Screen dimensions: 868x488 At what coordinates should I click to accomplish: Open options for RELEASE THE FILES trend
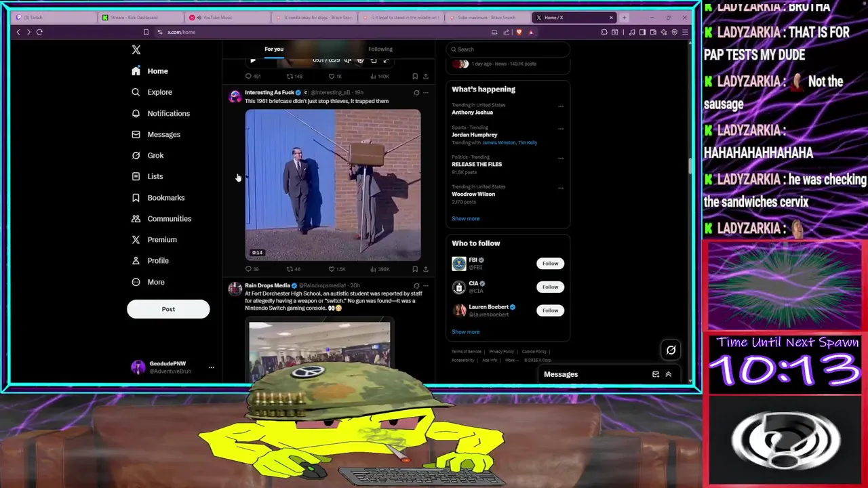(561, 158)
